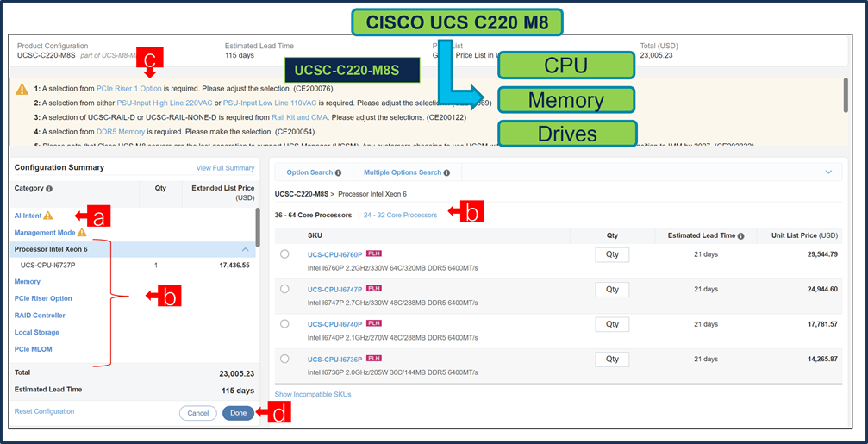Image resolution: width=868 pixels, height=444 pixels.
Task: Click the Qty field for UCS-CPU-I6736P
Action: tap(612, 360)
